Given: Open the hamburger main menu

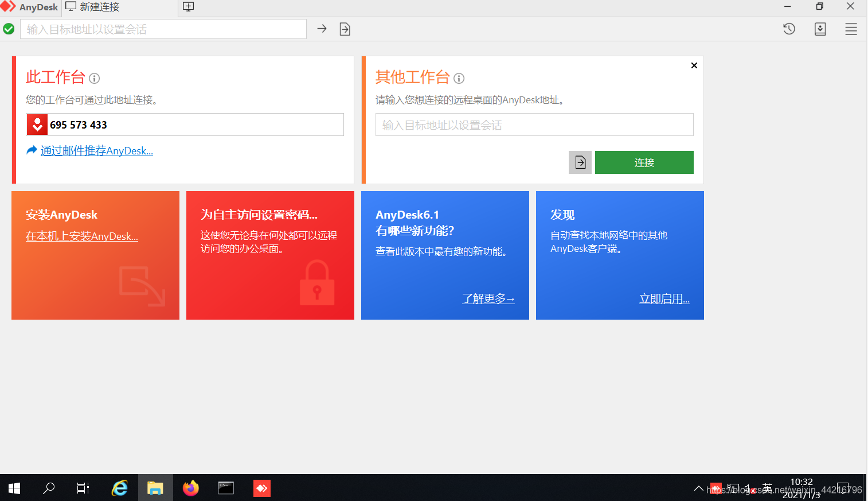Looking at the screenshot, I should pyautogui.click(x=851, y=29).
